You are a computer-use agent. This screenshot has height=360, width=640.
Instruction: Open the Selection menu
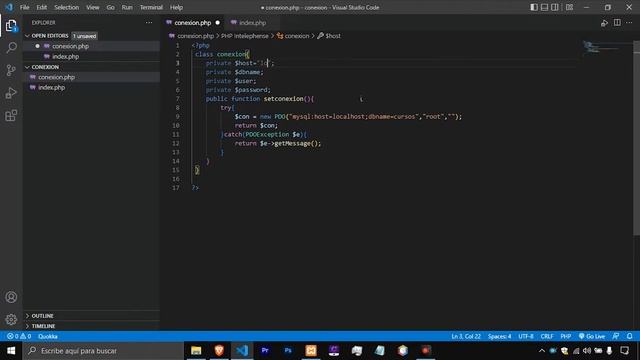pos(67,7)
